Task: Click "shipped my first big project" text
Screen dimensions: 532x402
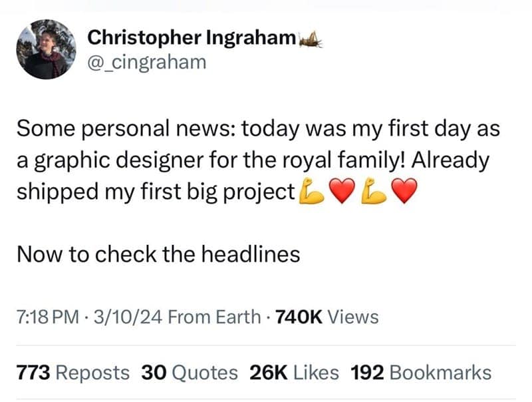Action: [x=155, y=192]
